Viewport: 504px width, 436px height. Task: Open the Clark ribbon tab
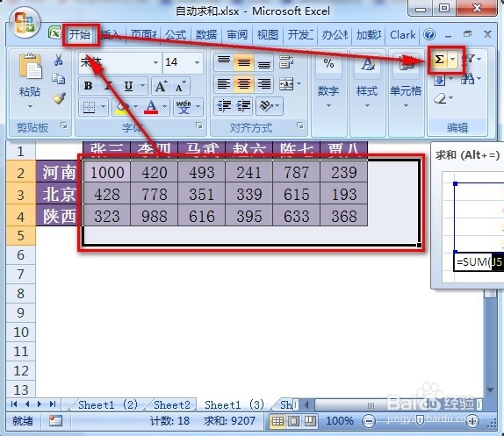[x=402, y=35]
